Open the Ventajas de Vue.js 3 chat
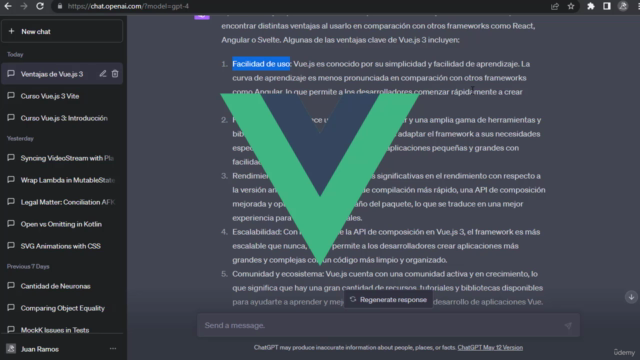 [62, 74]
